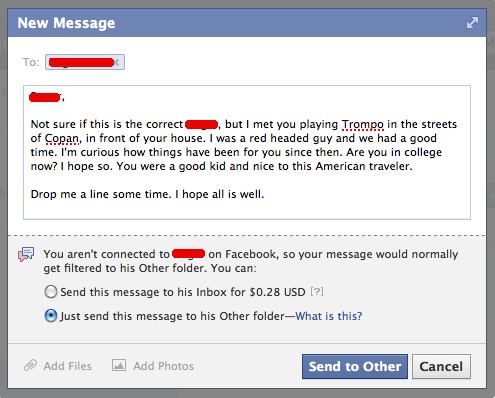Click the underlined word Copan
The height and width of the screenshot is (398, 495).
tap(62, 138)
